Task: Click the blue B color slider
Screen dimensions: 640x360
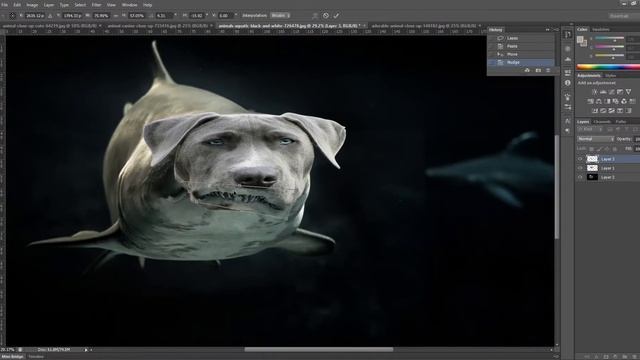Action: coord(609,56)
